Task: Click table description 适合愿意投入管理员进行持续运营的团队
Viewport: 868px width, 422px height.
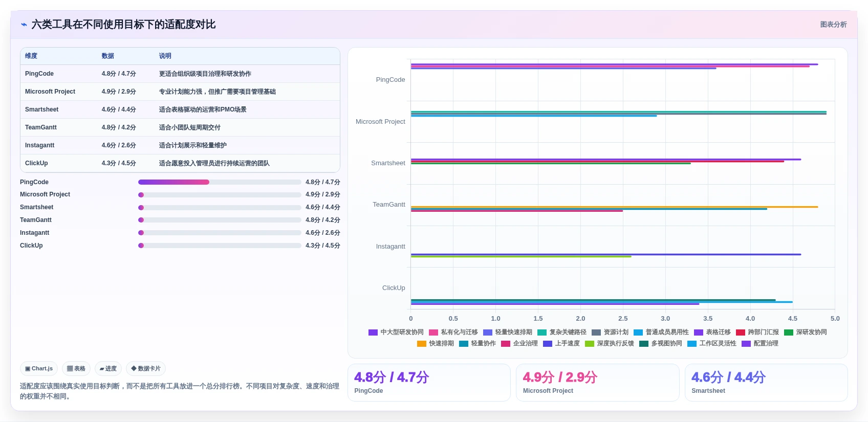Action: 214,163
